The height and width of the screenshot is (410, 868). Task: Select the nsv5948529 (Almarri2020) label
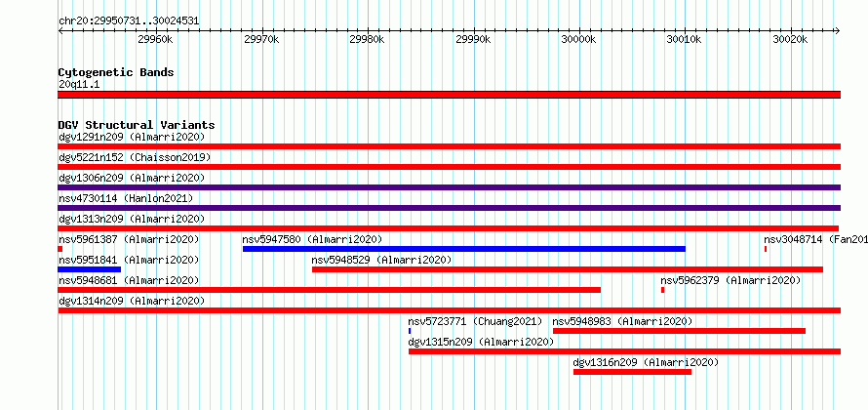pos(381,260)
